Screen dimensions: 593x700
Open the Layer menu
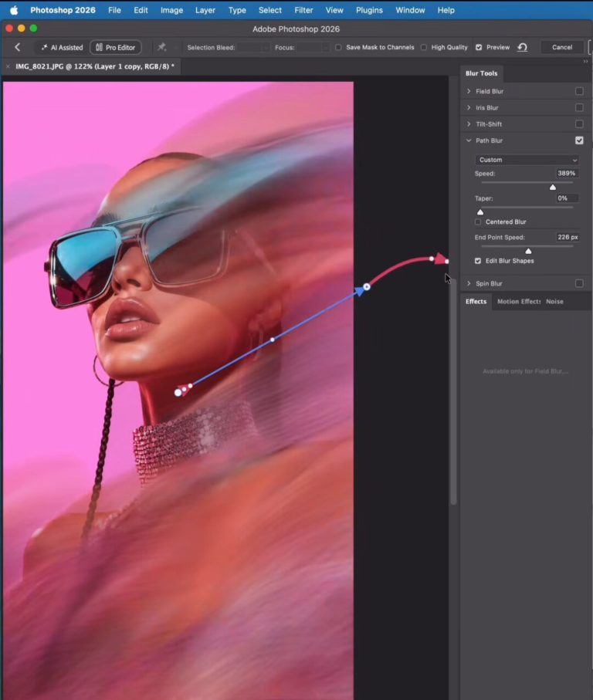point(205,10)
